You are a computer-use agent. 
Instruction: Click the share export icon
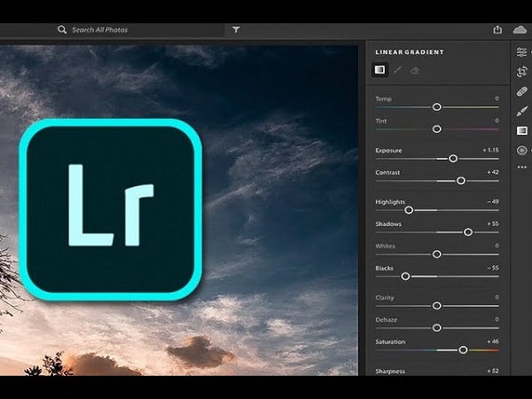(497, 29)
